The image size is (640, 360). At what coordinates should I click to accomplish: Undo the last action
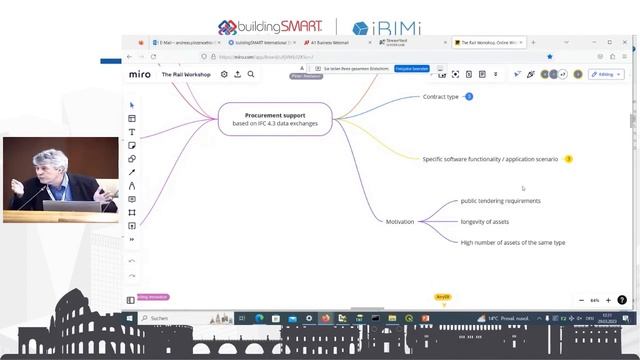[x=131, y=261]
